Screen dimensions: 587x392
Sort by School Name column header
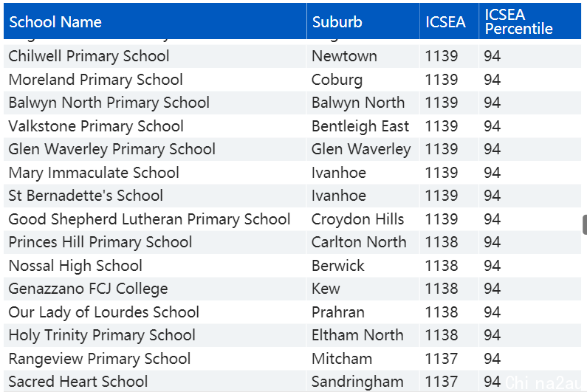pyautogui.click(x=155, y=21)
